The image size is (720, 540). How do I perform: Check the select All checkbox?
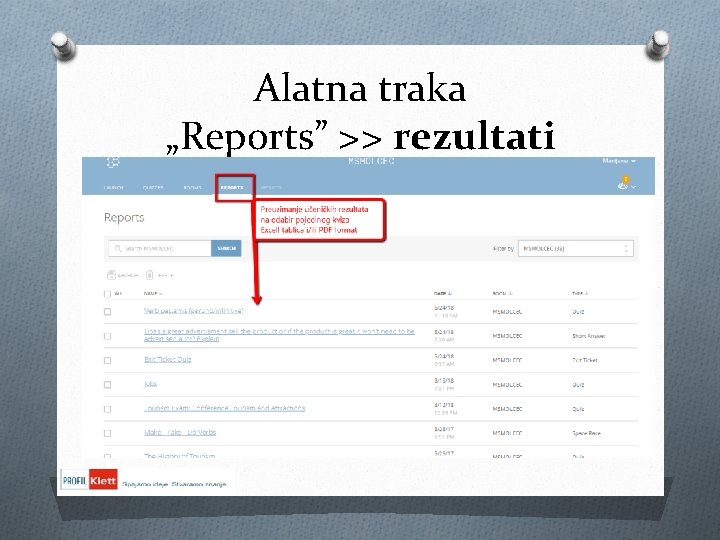coord(107,294)
